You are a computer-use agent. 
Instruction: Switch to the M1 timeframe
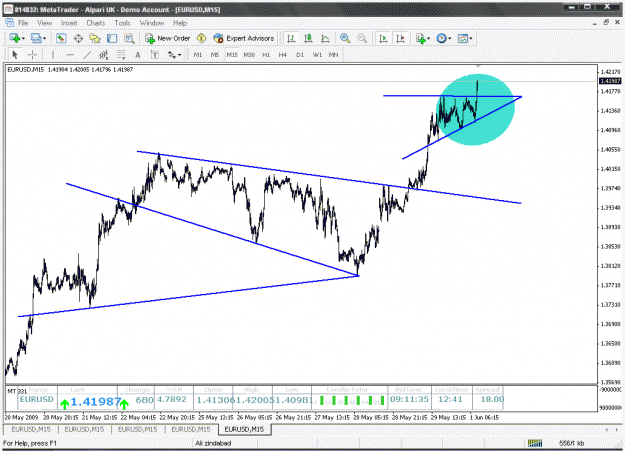point(198,55)
